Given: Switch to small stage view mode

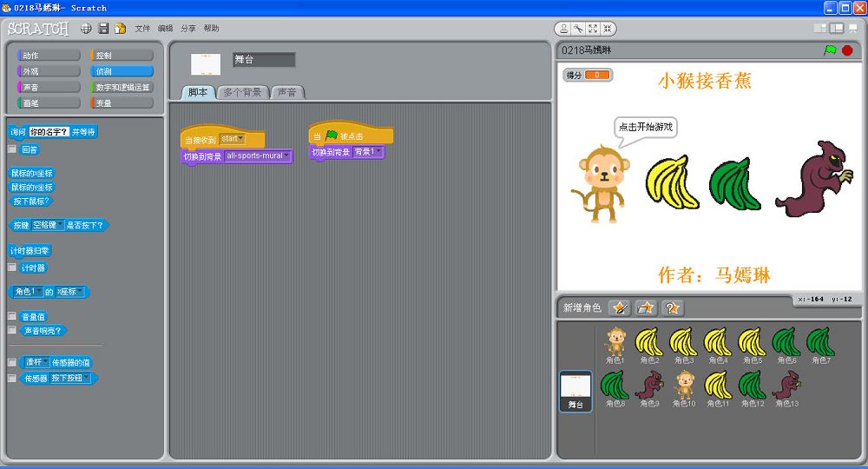Looking at the screenshot, I should tap(820, 29).
